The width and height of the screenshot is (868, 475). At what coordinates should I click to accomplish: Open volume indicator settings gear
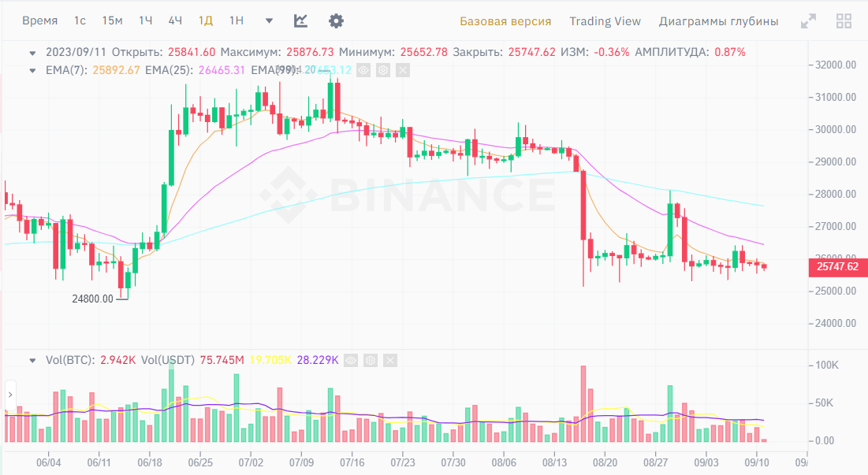coord(371,360)
